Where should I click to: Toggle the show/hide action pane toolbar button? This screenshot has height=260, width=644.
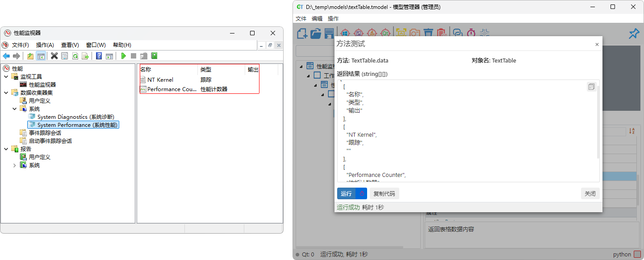[109, 56]
